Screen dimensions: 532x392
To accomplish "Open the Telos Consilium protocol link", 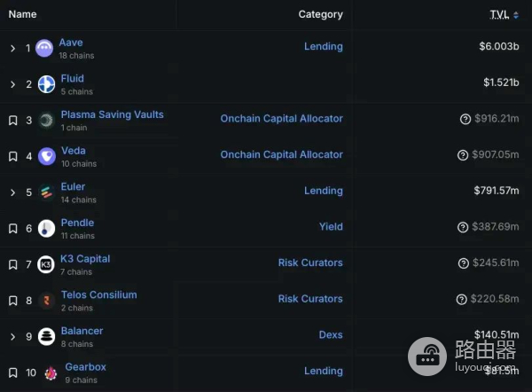I will click(98, 294).
